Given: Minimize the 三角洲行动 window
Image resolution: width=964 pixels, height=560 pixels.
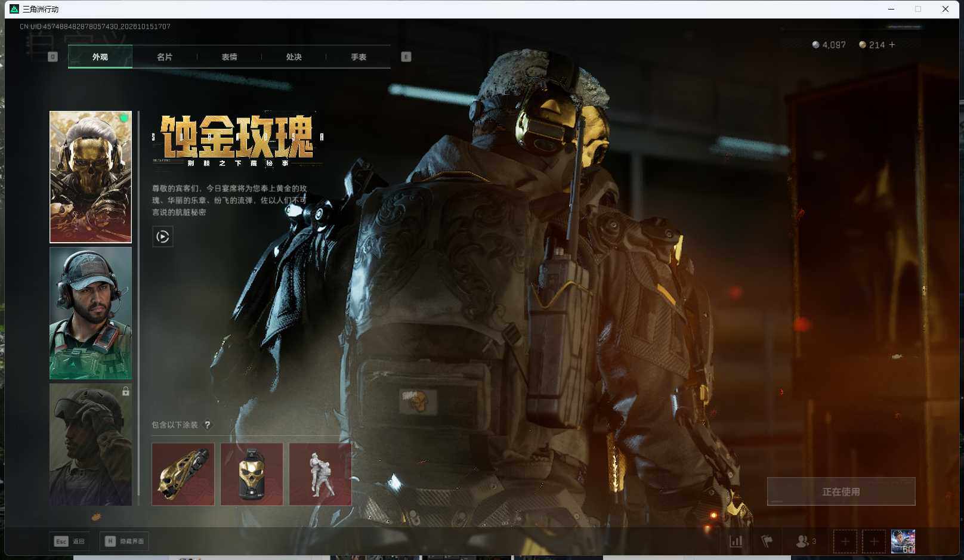Looking at the screenshot, I should (891, 9).
